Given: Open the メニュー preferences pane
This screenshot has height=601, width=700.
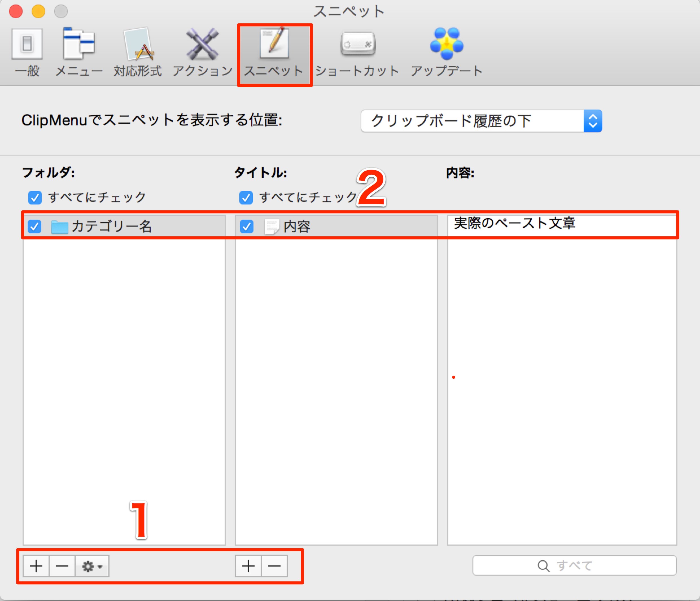Looking at the screenshot, I should [79, 53].
